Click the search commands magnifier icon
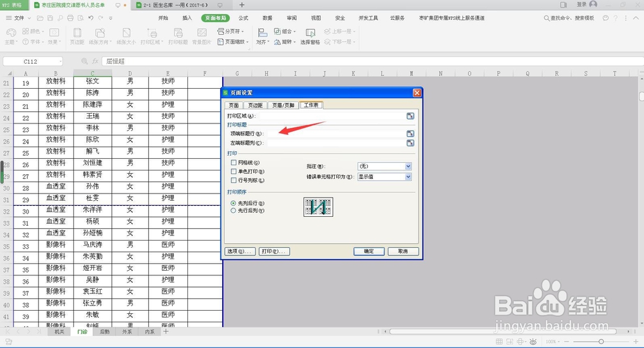The height and width of the screenshot is (348, 644). point(547,18)
